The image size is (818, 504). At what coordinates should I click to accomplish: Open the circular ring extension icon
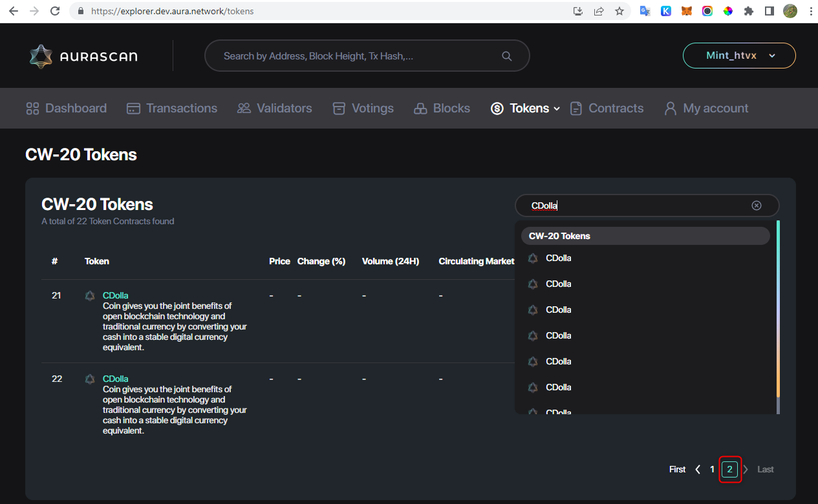coord(707,11)
